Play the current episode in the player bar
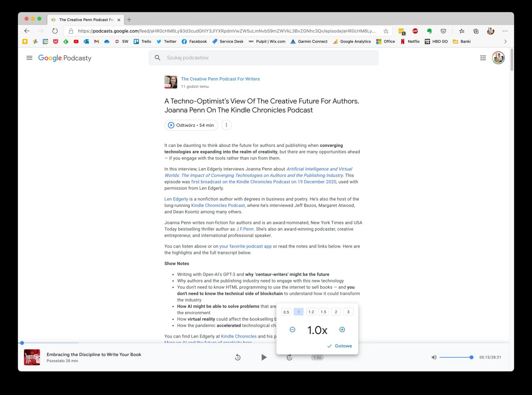 (x=264, y=357)
